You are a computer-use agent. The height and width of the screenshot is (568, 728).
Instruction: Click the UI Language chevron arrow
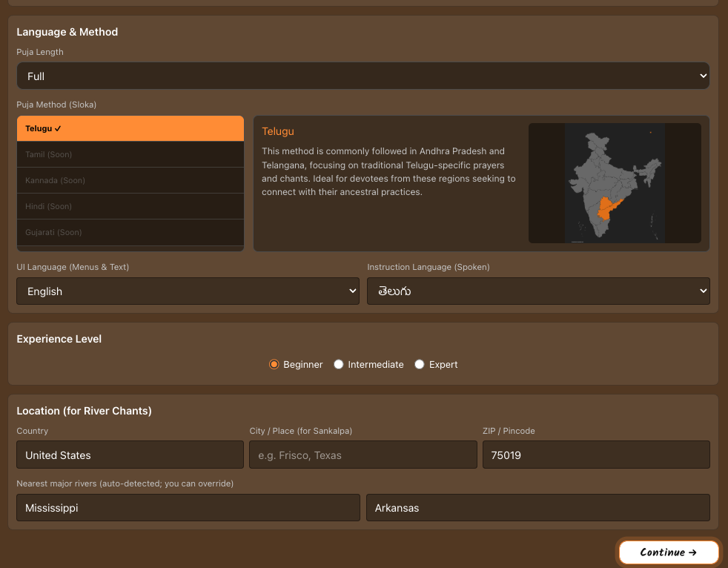coord(352,291)
